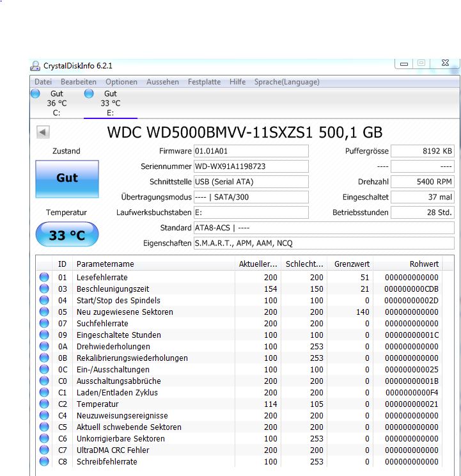Screen dimensions: 461x476
Task: Click raw value 0000000000F4 of Laden/Entladen Zyklus
Action: (412, 393)
